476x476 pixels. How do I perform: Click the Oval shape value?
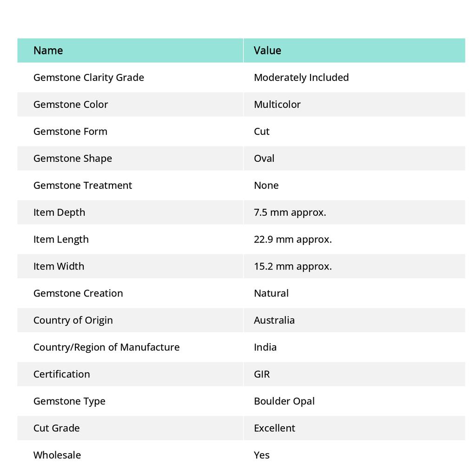coord(264,159)
